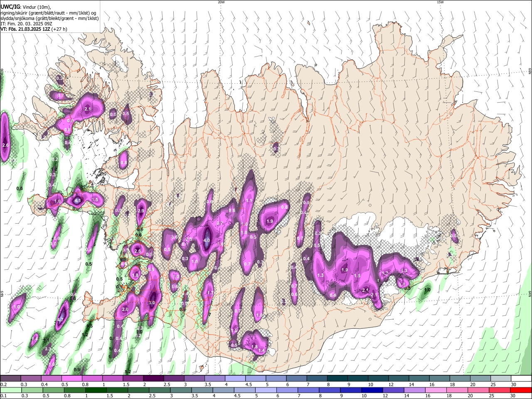532x399 pixels.
Task: Click the 'rigning/skúrir (grænt/blátt/rautt' description line
Action: tap(48, 13)
